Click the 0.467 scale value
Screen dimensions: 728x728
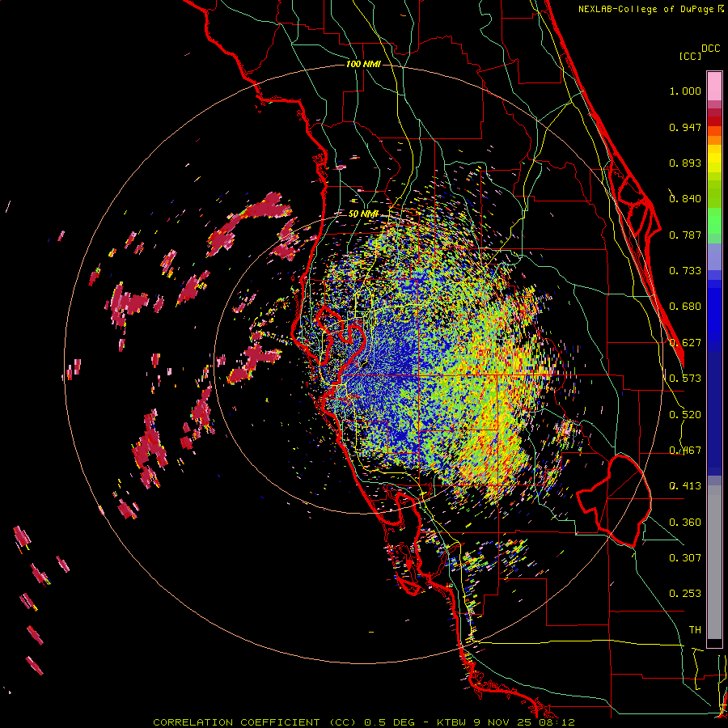pyautogui.click(x=685, y=451)
